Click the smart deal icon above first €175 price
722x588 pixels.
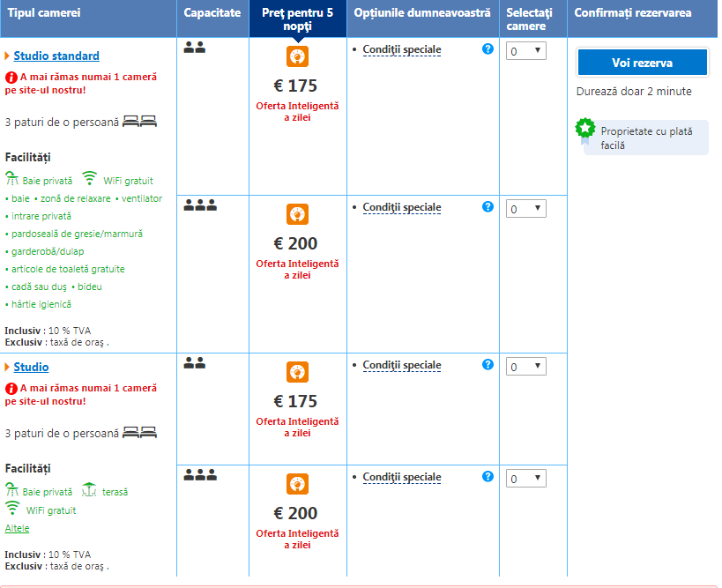point(297,56)
